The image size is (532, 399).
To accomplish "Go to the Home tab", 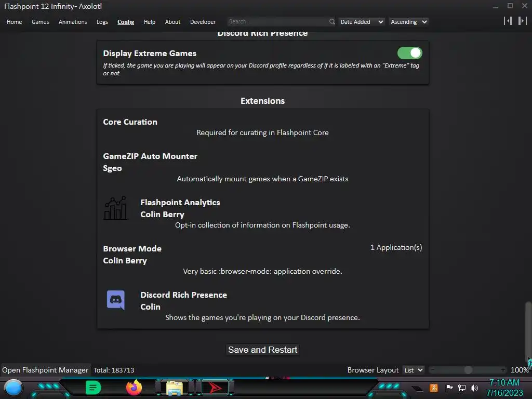I will point(14,22).
